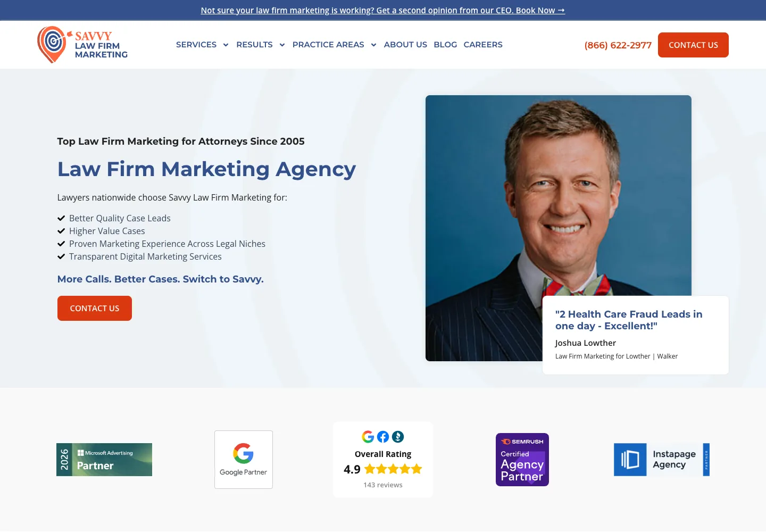Click the Joshua Lowther name
Image resolution: width=766 pixels, height=532 pixels.
coord(586,343)
